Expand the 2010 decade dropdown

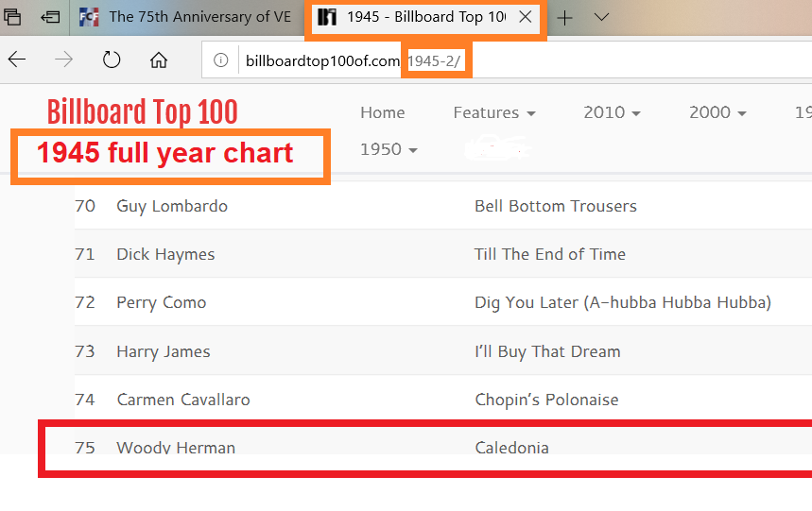[613, 112]
